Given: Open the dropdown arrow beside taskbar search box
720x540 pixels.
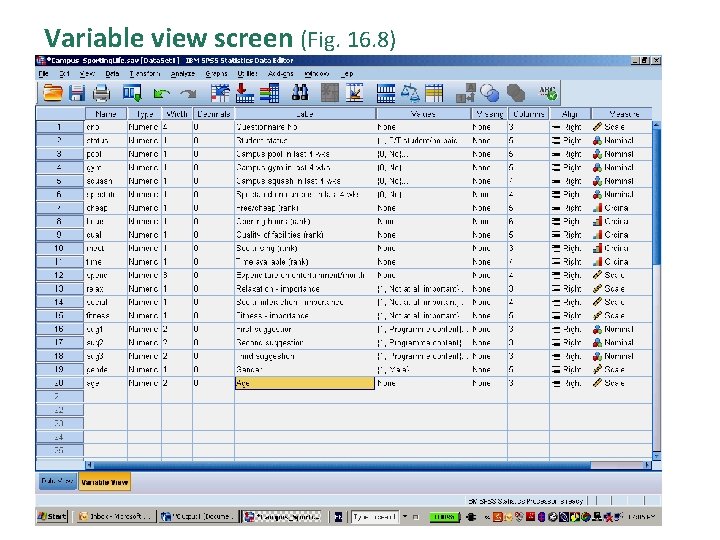Looking at the screenshot, I should pyautogui.click(x=405, y=517).
